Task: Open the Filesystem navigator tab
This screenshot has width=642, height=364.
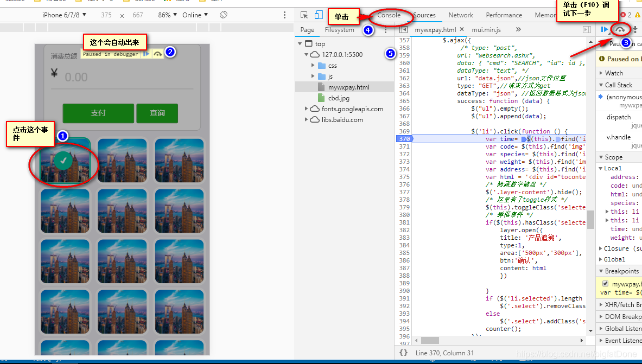Action: pyautogui.click(x=339, y=30)
